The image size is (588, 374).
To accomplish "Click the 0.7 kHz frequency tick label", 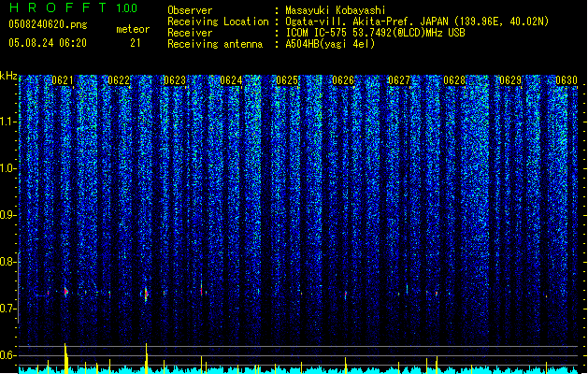I will click(7, 309).
